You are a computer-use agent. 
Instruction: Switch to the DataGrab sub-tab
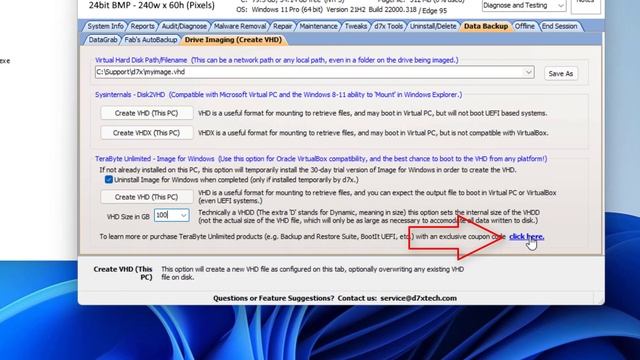point(103,40)
